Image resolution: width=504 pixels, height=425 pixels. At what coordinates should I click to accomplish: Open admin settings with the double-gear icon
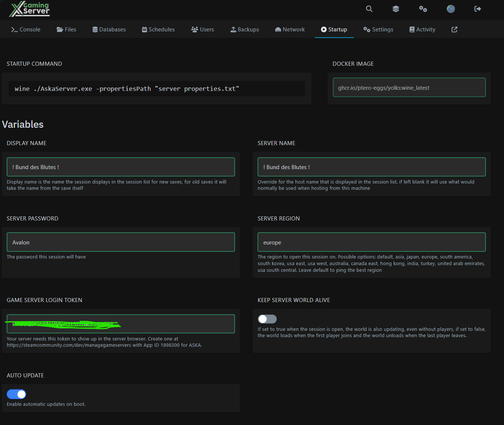423,9
